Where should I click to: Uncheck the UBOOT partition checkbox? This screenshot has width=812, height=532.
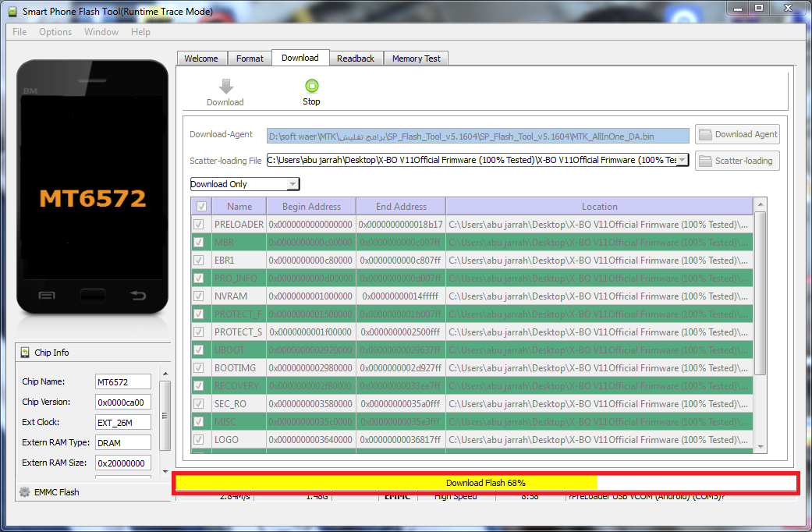coord(198,349)
